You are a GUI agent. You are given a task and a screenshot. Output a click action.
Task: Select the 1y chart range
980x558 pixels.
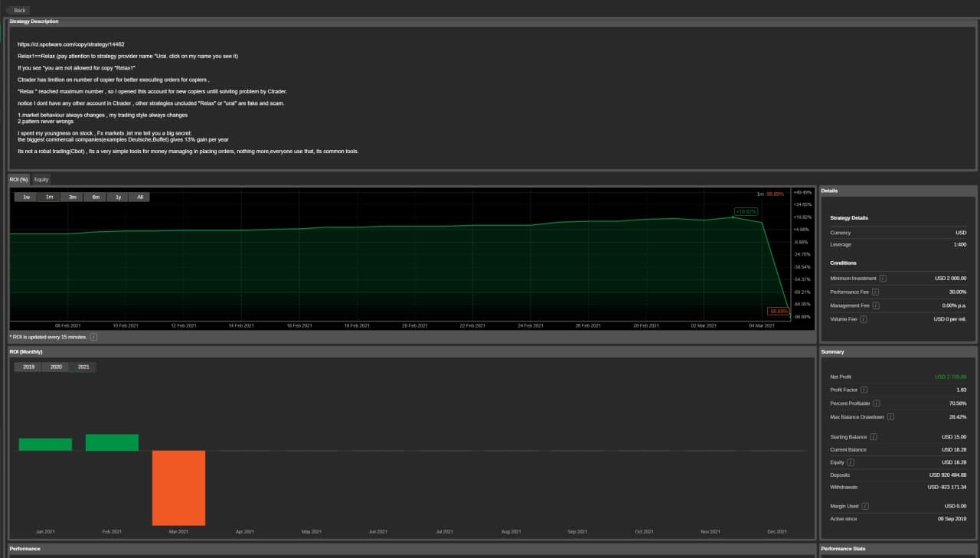[x=118, y=197]
